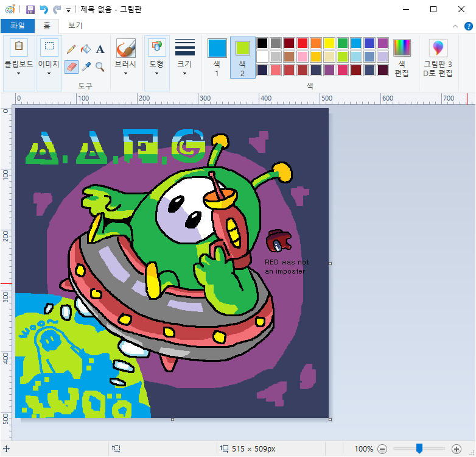Viewport: 476px width, 457px height.
Task: Expand the Clipboard dropdown arrow
Action: 18,74
